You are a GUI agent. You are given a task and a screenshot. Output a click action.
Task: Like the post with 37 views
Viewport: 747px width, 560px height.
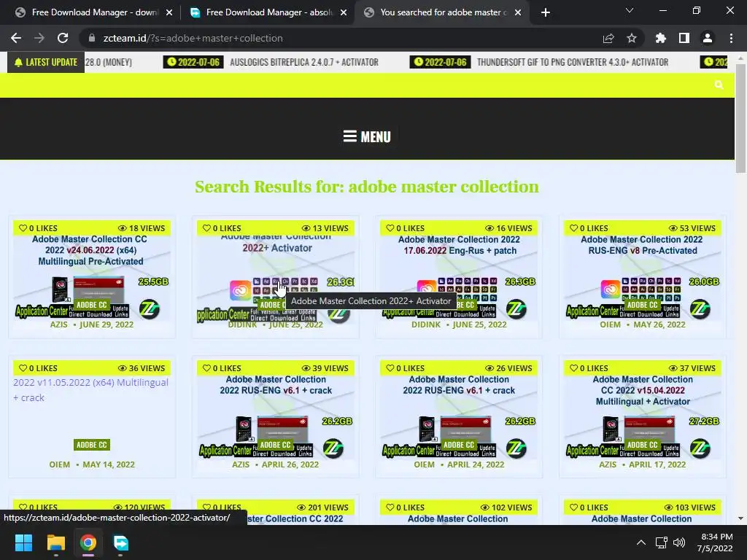pyautogui.click(x=589, y=368)
